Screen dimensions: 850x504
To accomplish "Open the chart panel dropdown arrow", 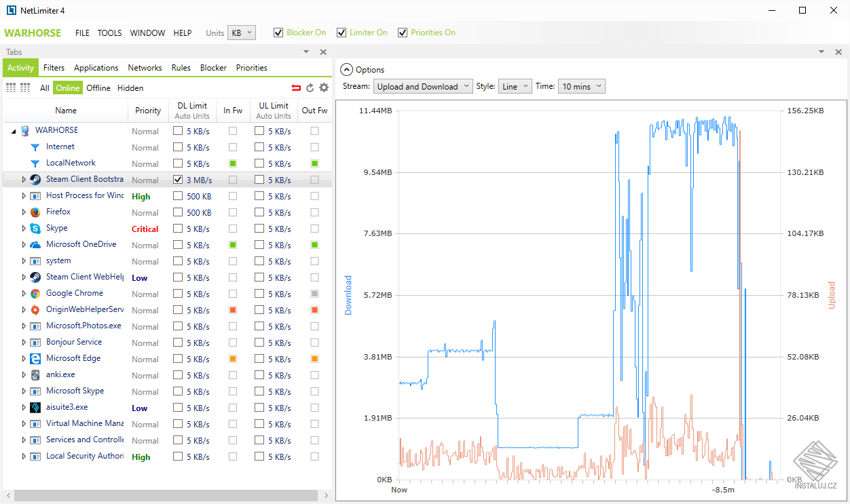I will pos(821,52).
